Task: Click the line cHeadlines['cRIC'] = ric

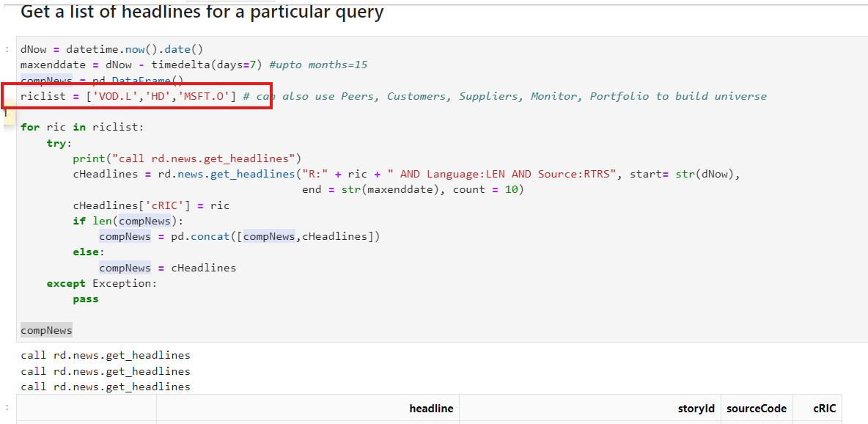Action: (151, 205)
